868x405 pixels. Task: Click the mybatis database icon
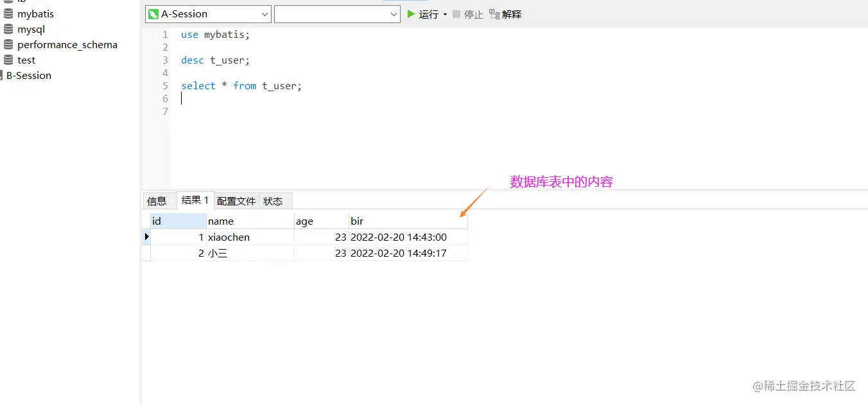(x=8, y=13)
